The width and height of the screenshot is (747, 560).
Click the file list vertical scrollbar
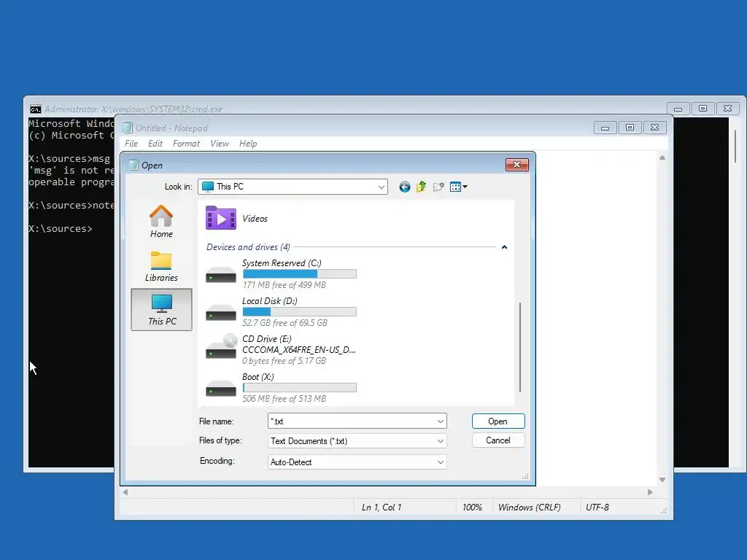click(520, 348)
